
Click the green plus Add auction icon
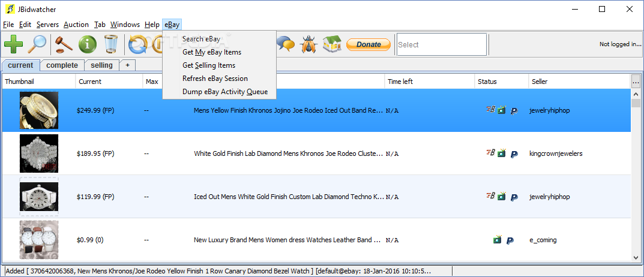(x=13, y=44)
